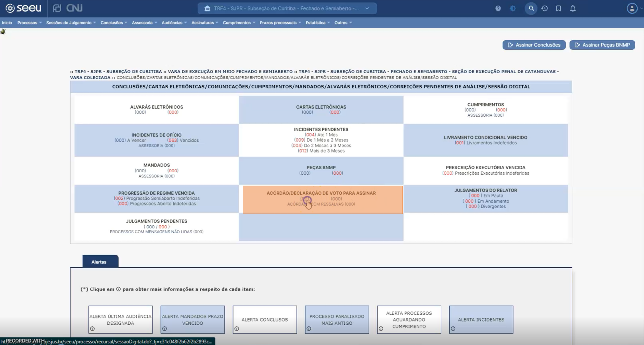The image size is (644, 345).
Task: Click (000) Prescrições Executórias Indeferidas
Action: point(486,173)
